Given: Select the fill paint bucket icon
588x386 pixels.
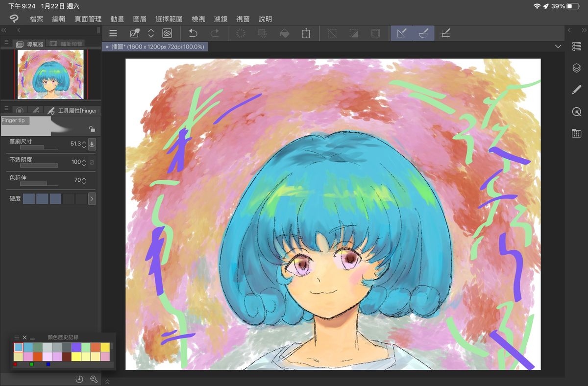Looking at the screenshot, I should pyautogui.click(x=284, y=33).
